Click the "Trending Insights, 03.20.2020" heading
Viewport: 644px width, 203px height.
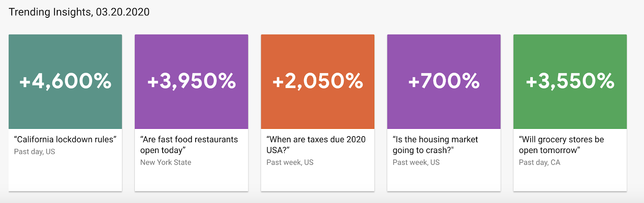79,12
